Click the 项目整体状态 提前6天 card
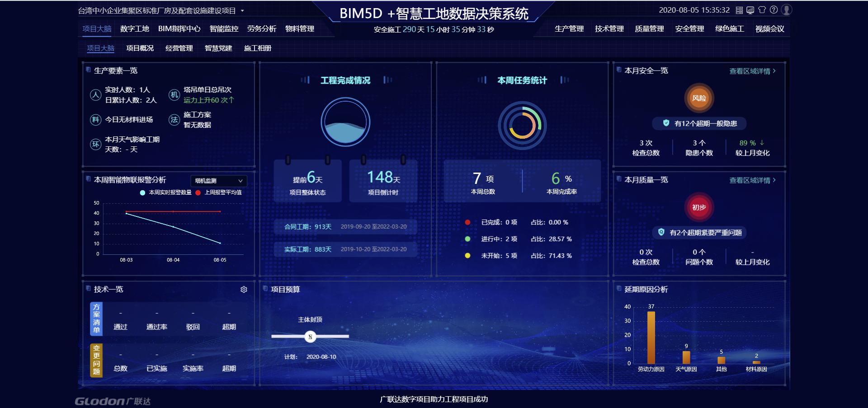 click(307, 181)
